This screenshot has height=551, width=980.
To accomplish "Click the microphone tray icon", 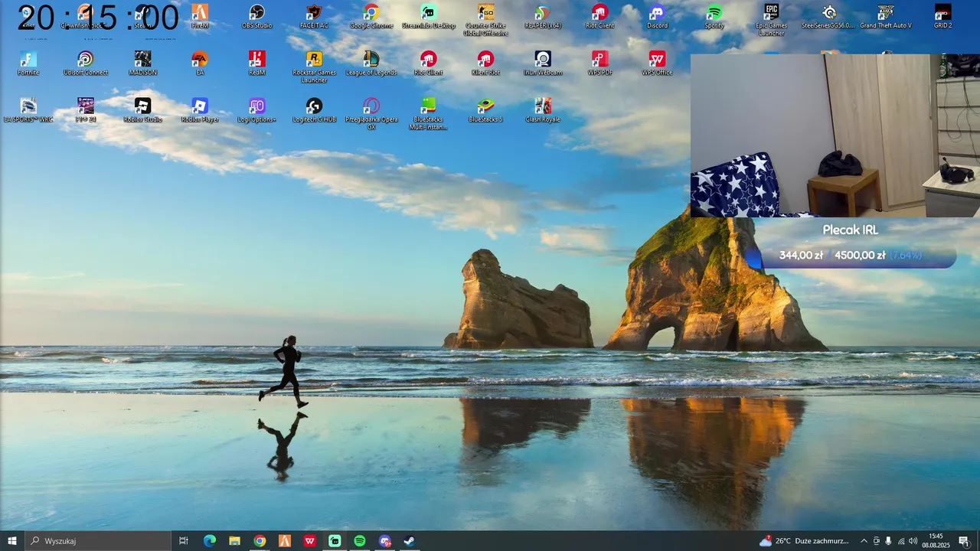I will (888, 541).
